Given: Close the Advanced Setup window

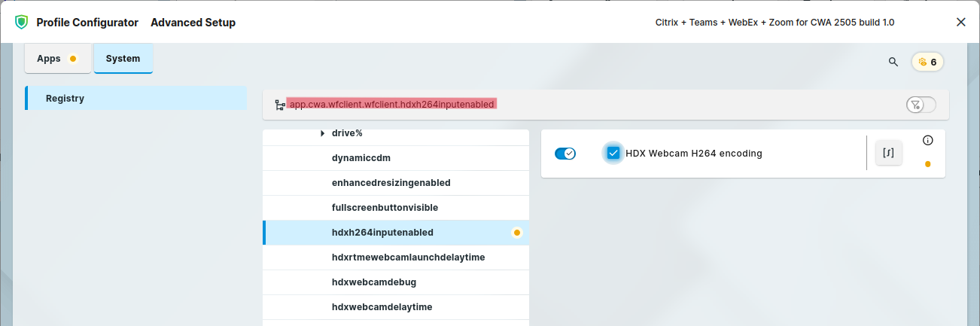Looking at the screenshot, I should coord(960,23).
